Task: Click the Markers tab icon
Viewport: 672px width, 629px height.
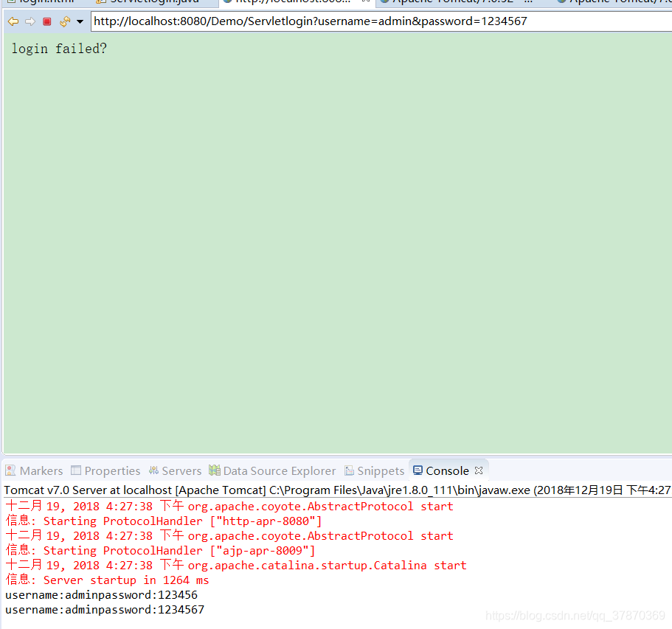Action: 10,470
